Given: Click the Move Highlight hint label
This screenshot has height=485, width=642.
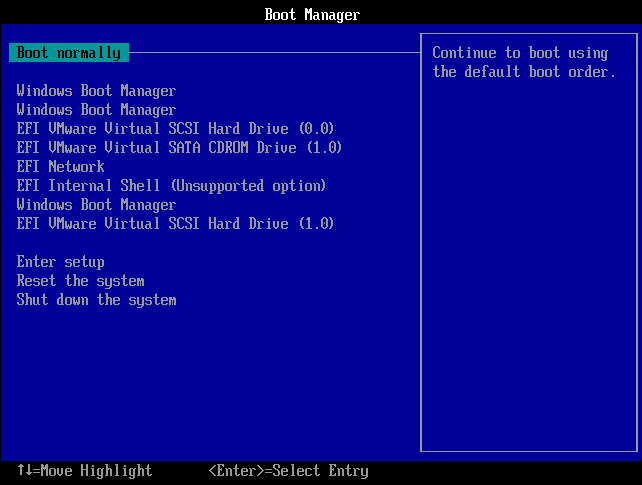Looking at the screenshot, I should coord(96,471).
